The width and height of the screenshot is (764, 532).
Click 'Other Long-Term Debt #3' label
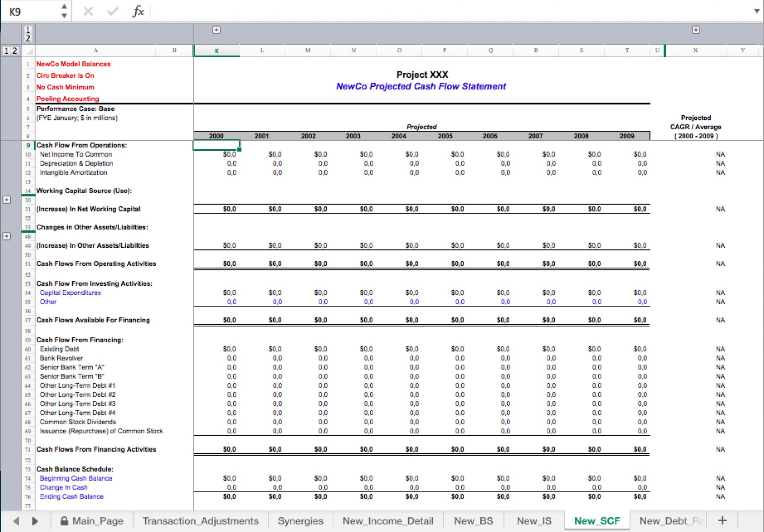point(78,404)
